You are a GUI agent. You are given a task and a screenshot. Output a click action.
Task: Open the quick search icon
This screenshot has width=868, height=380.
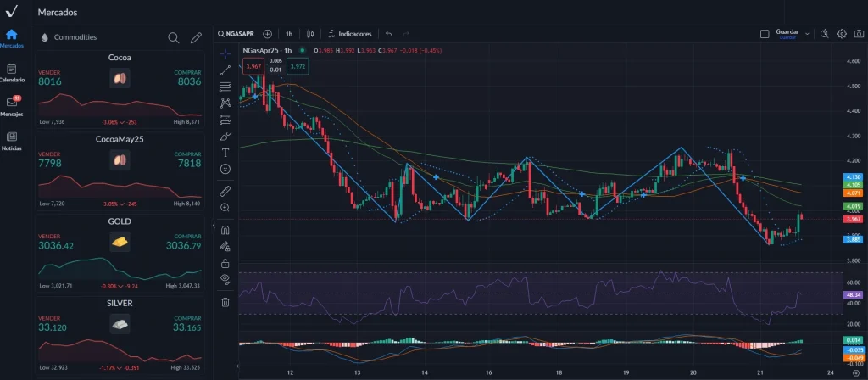coord(824,34)
